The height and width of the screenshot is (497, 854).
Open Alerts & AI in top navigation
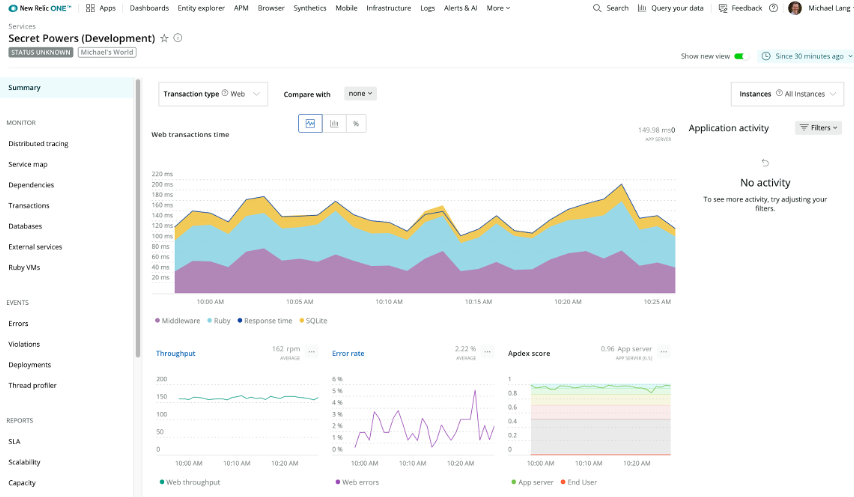click(x=460, y=8)
